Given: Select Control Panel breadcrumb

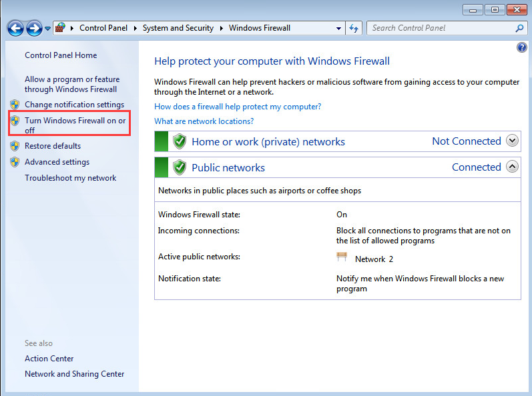Looking at the screenshot, I should pyautogui.click(x=103, y=28).
